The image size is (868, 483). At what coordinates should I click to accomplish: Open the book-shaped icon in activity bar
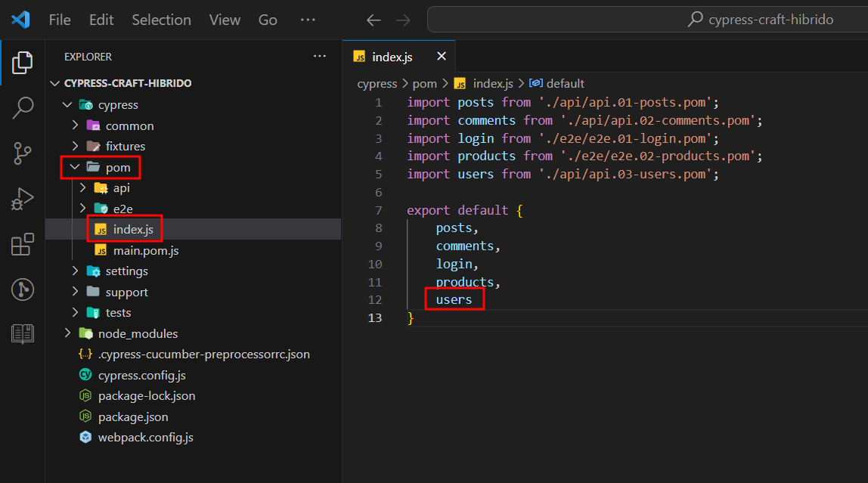(22, 333)
